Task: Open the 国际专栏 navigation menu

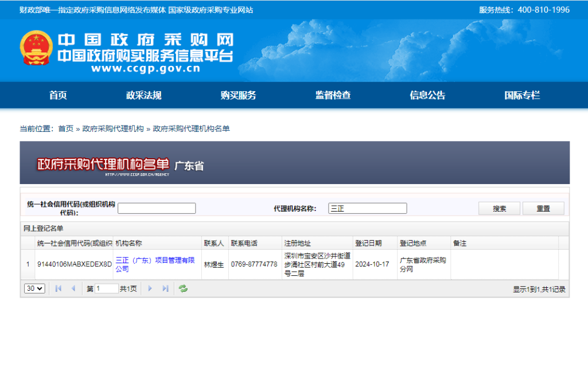Action: [522, 95]
